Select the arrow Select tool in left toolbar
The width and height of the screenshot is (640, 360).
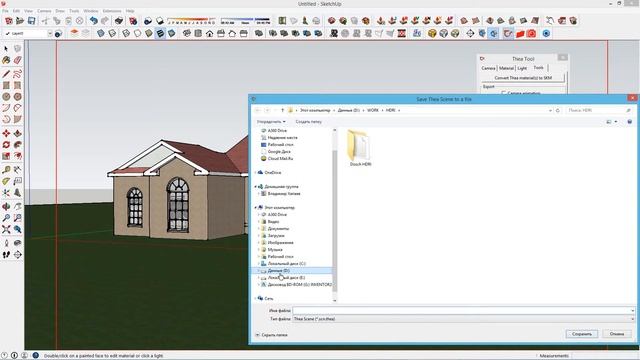point(6,49)
